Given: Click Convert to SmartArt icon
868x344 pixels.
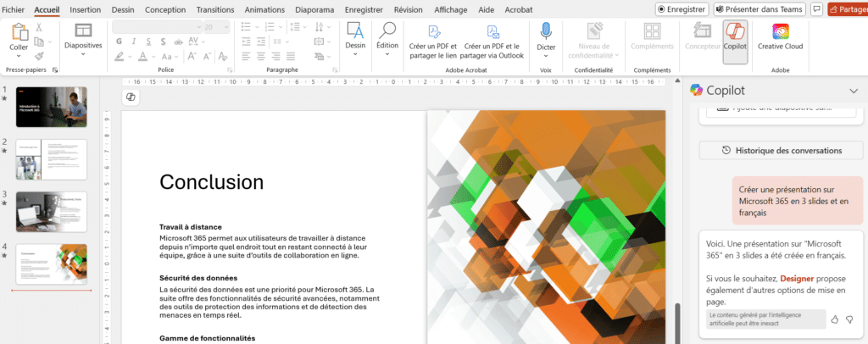Looking at the screenshot, I should click(x=321, y=57).
